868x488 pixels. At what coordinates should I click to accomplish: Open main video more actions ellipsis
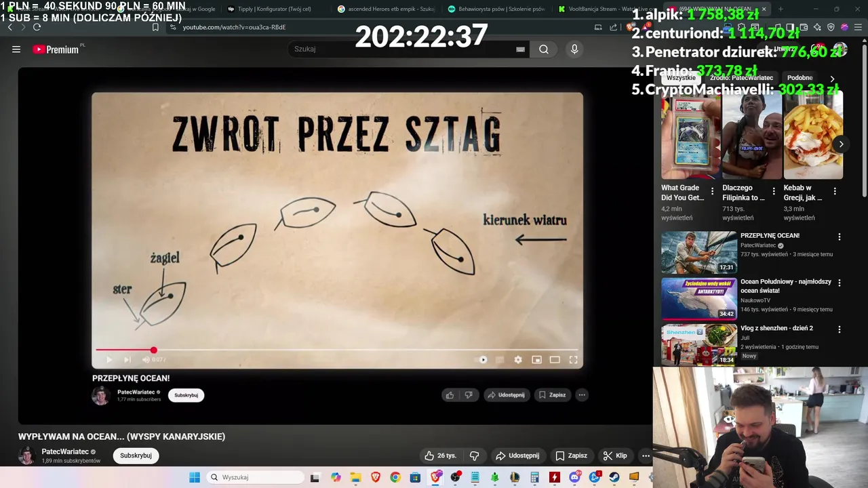click(x=646, y=455)
